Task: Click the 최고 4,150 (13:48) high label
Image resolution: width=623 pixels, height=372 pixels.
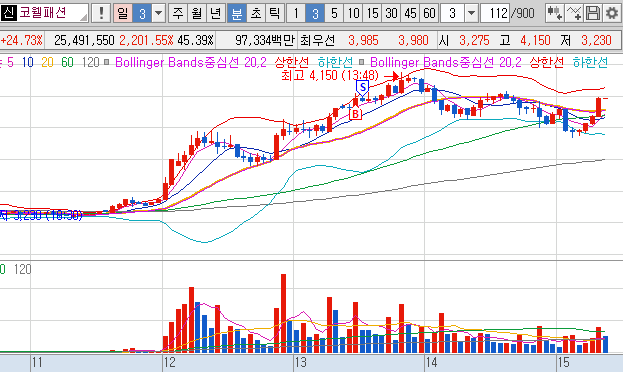Action: [330, 75]
